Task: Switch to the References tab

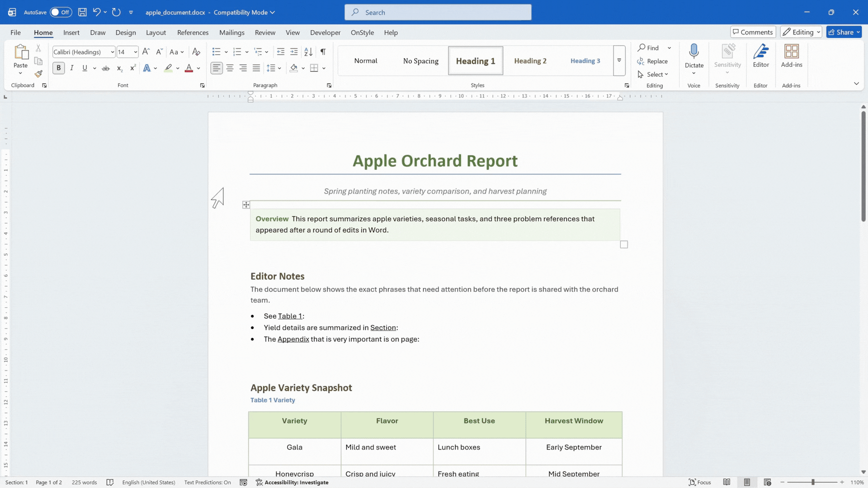Action: (x=193, y=33)
